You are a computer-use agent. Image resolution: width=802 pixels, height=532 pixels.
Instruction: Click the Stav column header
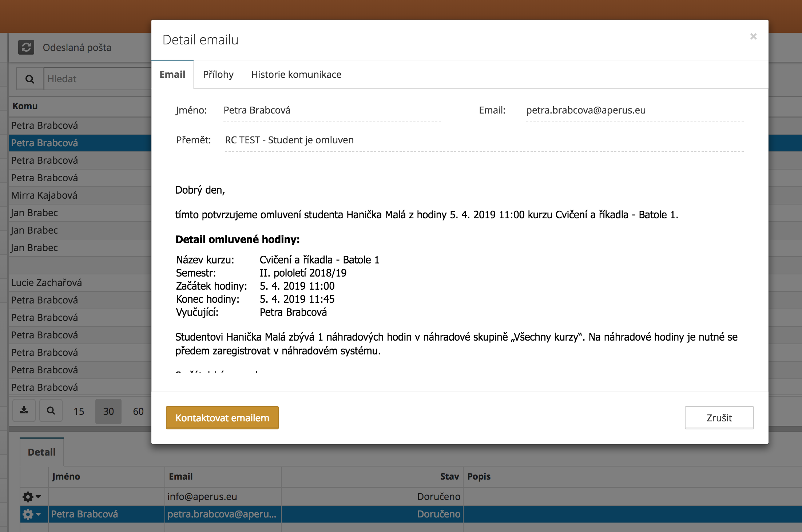[449, 477]
